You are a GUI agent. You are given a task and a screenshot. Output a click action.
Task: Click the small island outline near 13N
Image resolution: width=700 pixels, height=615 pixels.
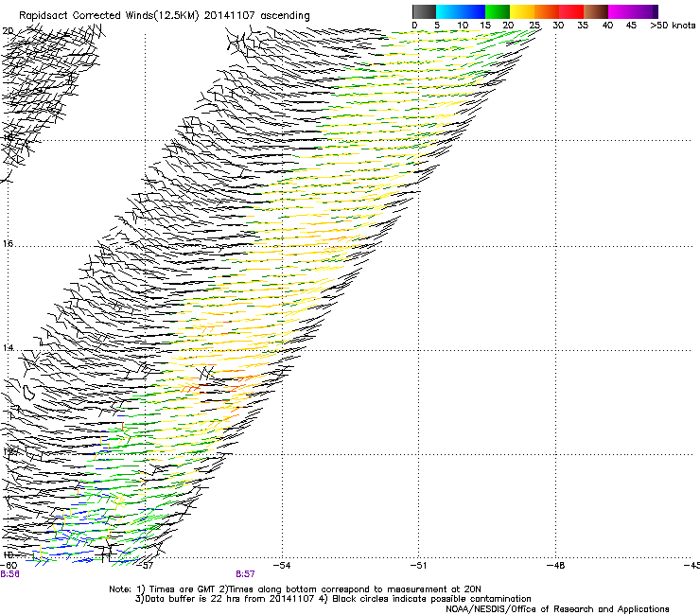coord(29,392)
